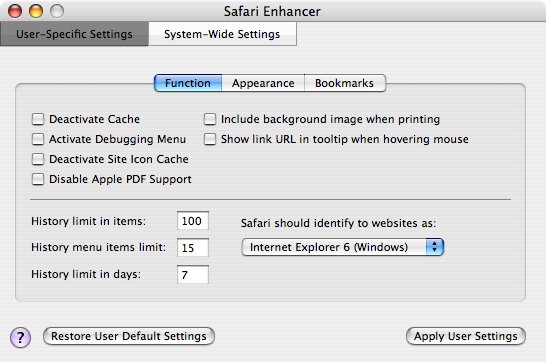Click the 'Safari should identify to websites as:' label

pos(338,223)
